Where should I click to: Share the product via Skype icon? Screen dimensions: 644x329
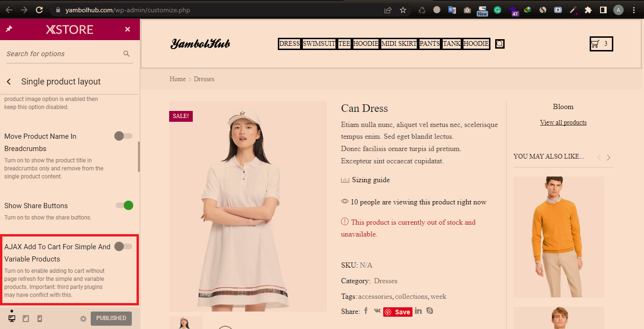[429, 311]
